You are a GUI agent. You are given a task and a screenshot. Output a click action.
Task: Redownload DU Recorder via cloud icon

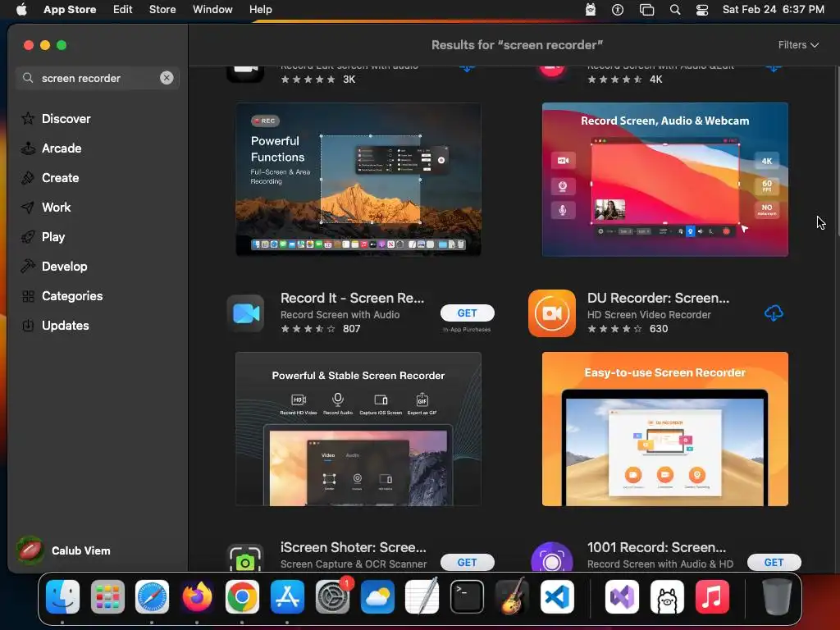pyautogui.click(x=774, y=313)
